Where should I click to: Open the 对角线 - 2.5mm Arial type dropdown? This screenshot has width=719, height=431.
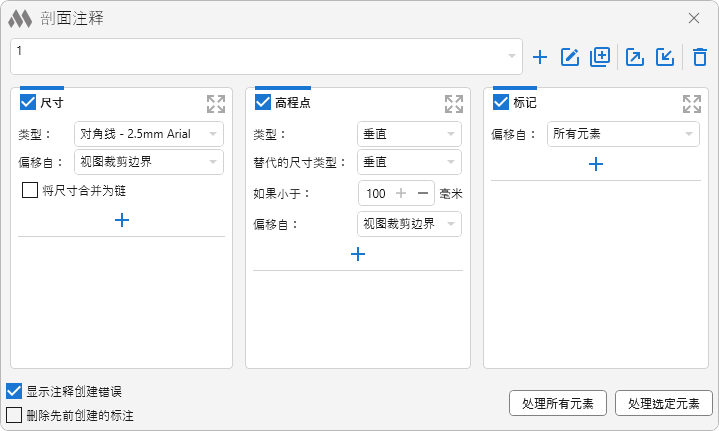(x=148, y=134)
